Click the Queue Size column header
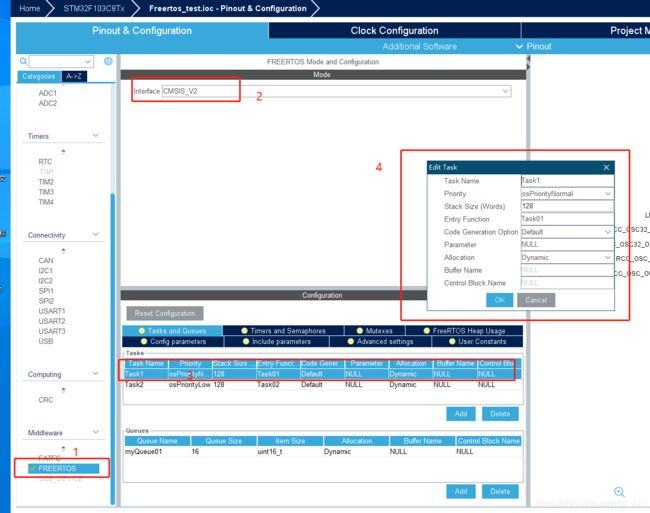Viewport: 650px width, 513px height. [x=223, y=441]
